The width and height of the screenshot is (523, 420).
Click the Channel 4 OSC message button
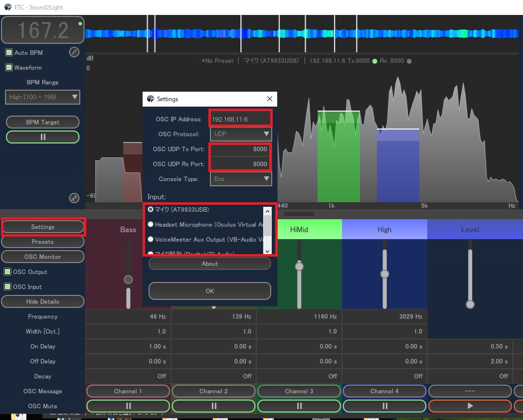pyautogui.click(x=384, y=391)
